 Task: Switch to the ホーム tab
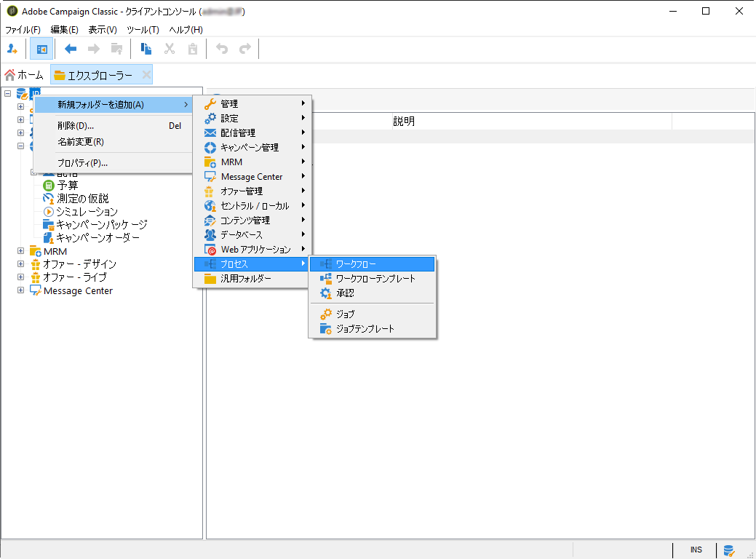[24, 75]
